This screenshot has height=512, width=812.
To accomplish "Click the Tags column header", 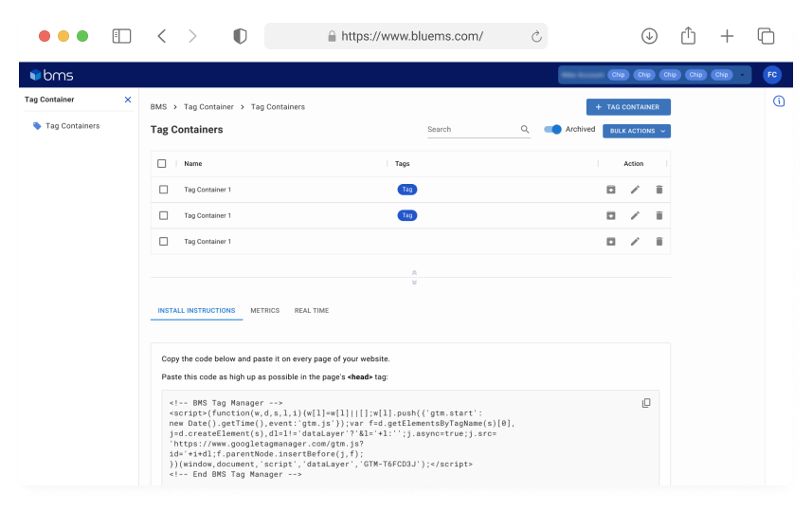I will point(403,164).
